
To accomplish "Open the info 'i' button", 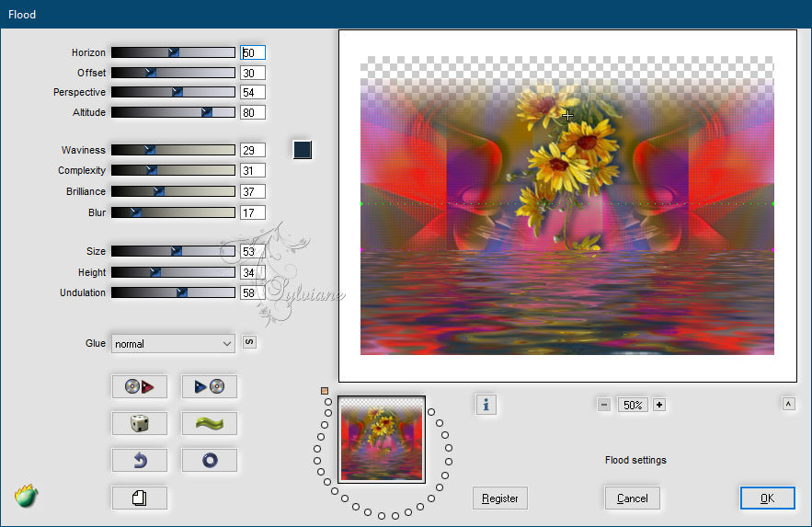I will (486, 405).
